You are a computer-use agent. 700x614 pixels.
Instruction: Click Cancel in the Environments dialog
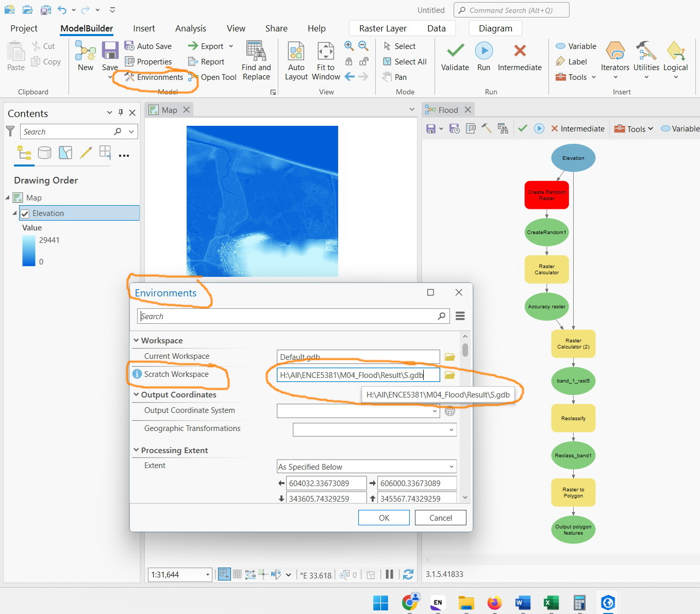[x=440, y=518]
